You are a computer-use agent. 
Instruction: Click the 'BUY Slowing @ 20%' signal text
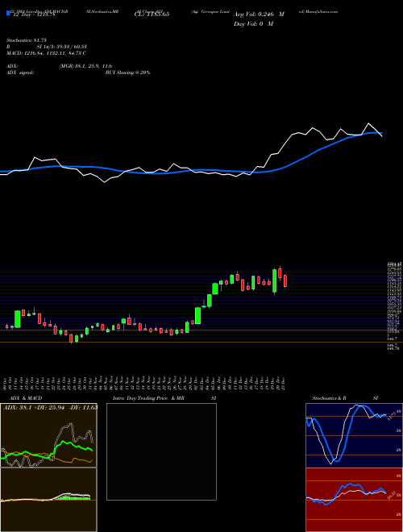[x=127, y=73]
